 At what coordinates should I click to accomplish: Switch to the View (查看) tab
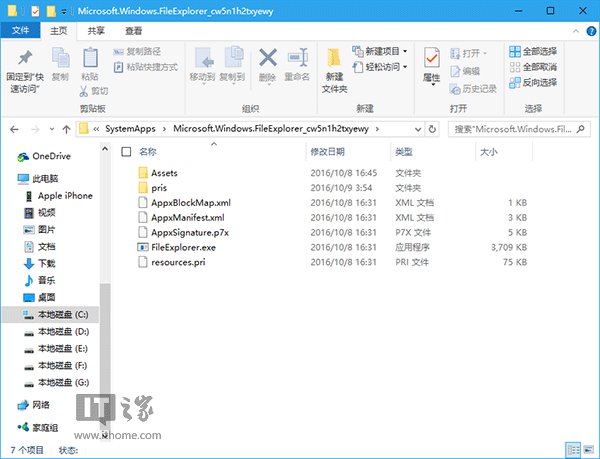point(134,31)
